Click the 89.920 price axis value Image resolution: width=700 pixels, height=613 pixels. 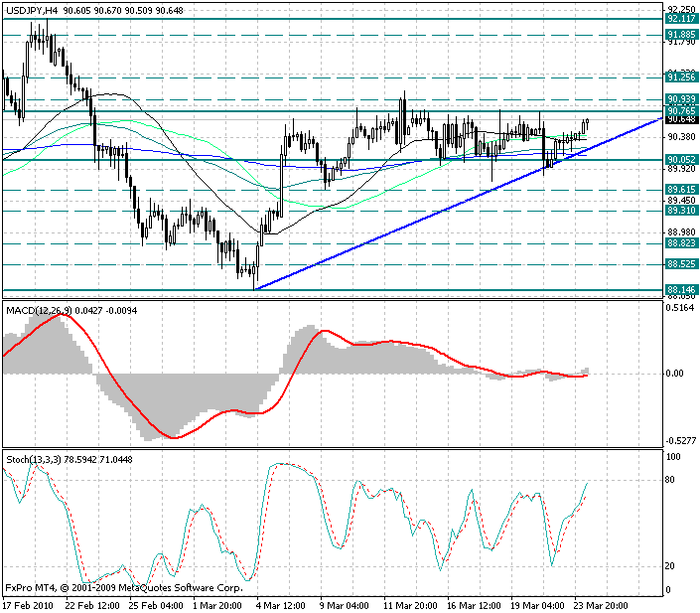682,169
